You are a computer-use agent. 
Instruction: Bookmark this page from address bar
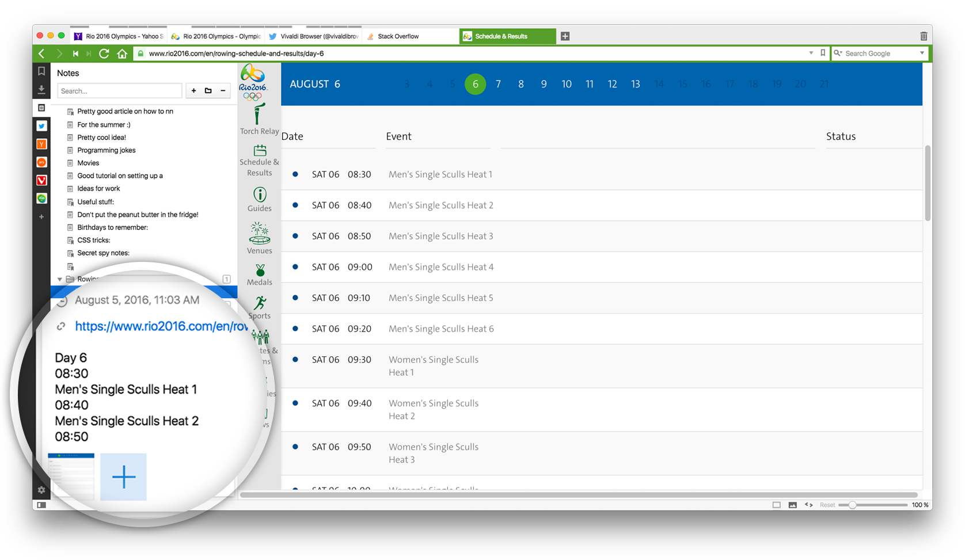pos(823,53)
